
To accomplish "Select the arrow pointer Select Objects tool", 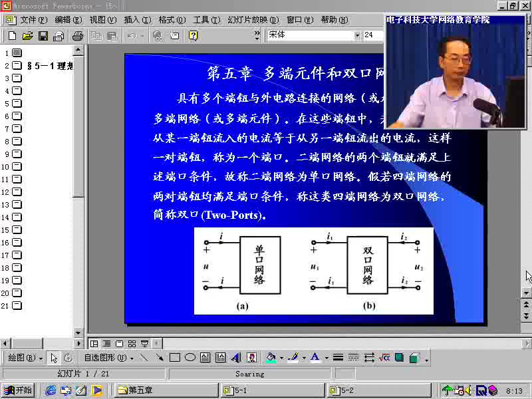I will pos(54,358).
